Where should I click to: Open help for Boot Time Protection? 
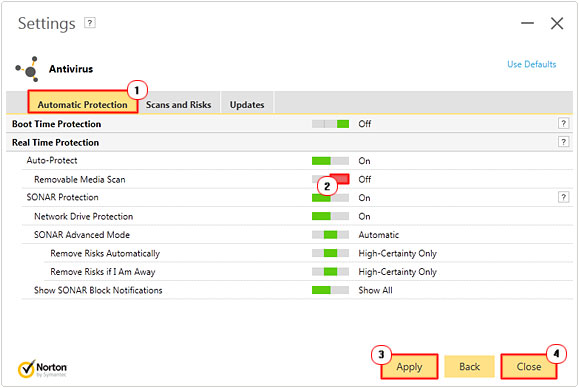(x=563, y=123)
